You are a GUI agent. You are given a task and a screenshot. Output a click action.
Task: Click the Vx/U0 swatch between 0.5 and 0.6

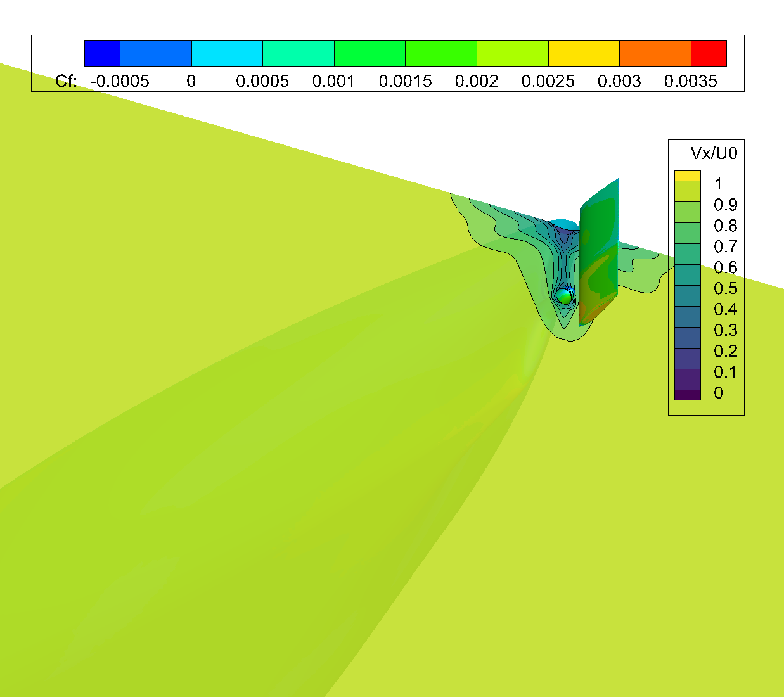pyautogui.click(x=688, y=275)
